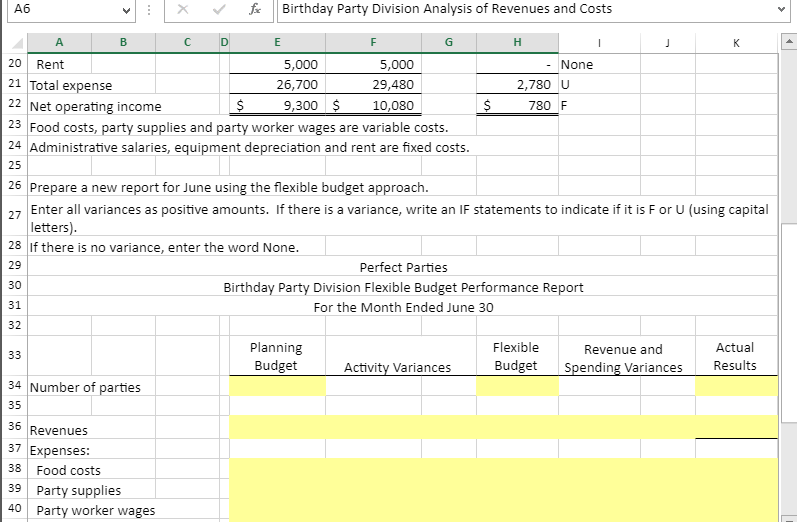
Task: Click the 2,780 variance value
Action: tap(534, 84)
